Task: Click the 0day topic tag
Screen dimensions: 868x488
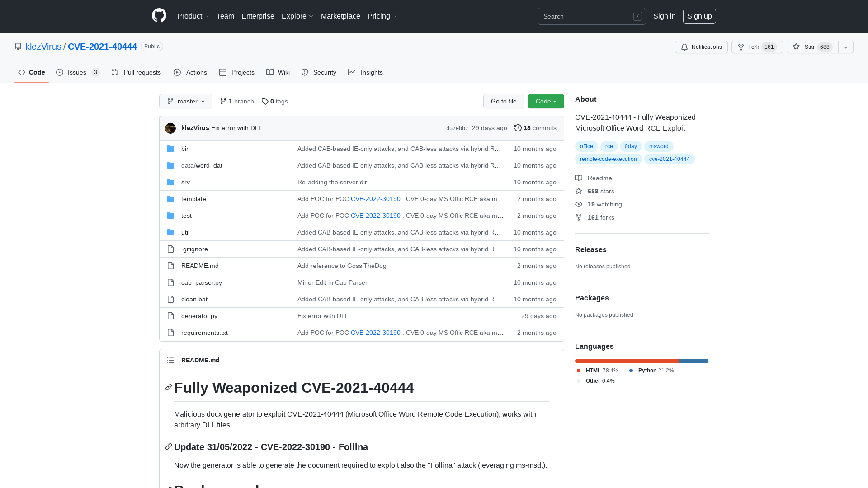Action: 631,146
